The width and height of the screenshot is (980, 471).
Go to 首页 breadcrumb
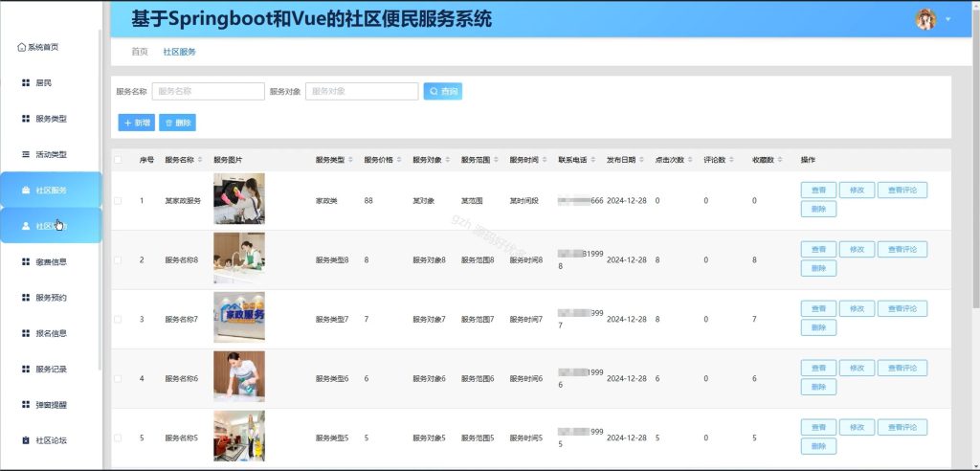click(x=140, y=52)
